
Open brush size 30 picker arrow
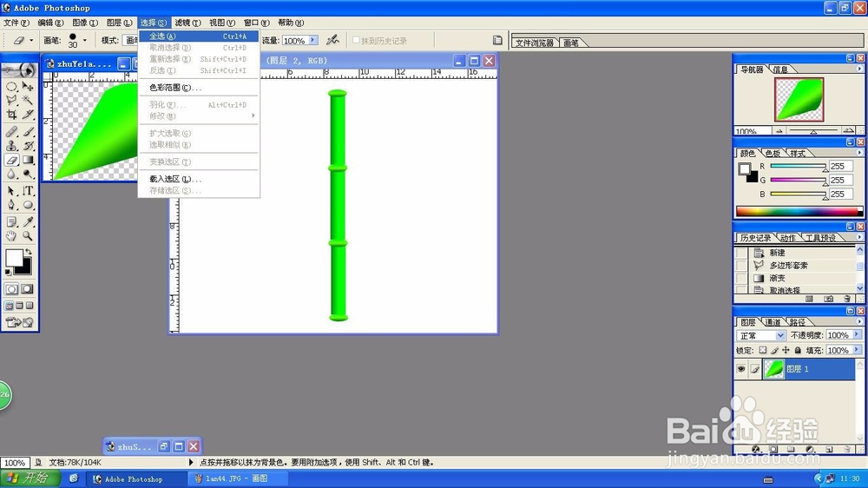coord(85,41)
